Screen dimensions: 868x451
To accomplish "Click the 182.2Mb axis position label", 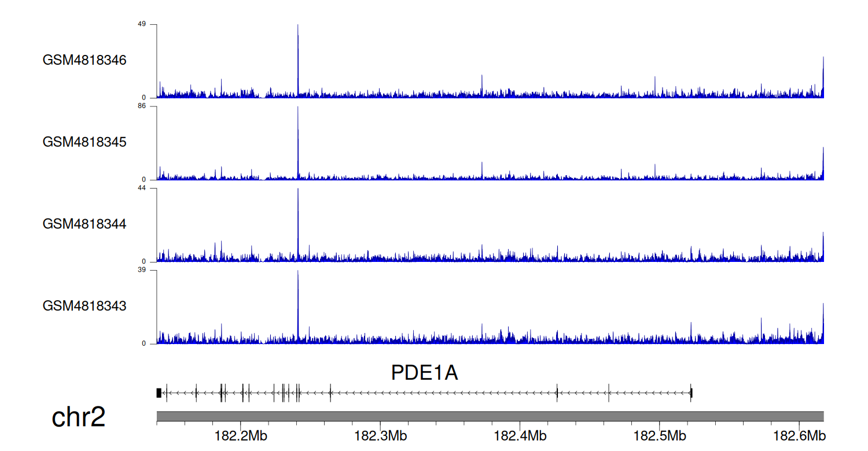I will [x=241, y=435].
